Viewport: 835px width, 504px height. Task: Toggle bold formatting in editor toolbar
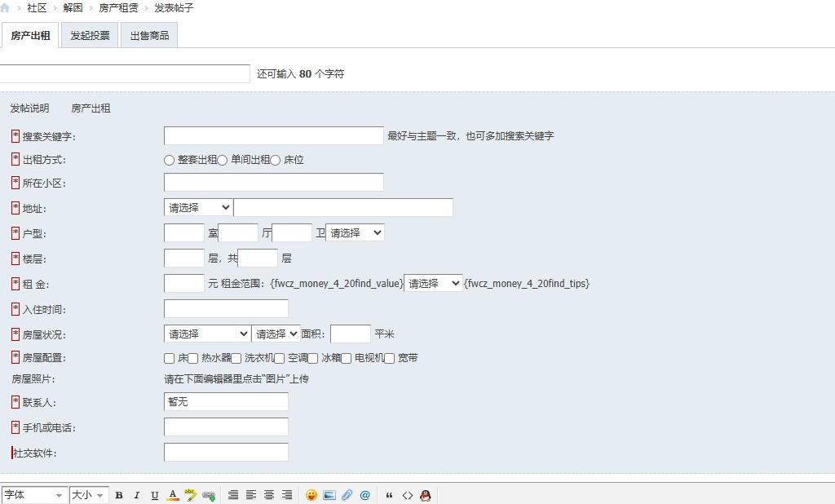[x=119, y=495]
